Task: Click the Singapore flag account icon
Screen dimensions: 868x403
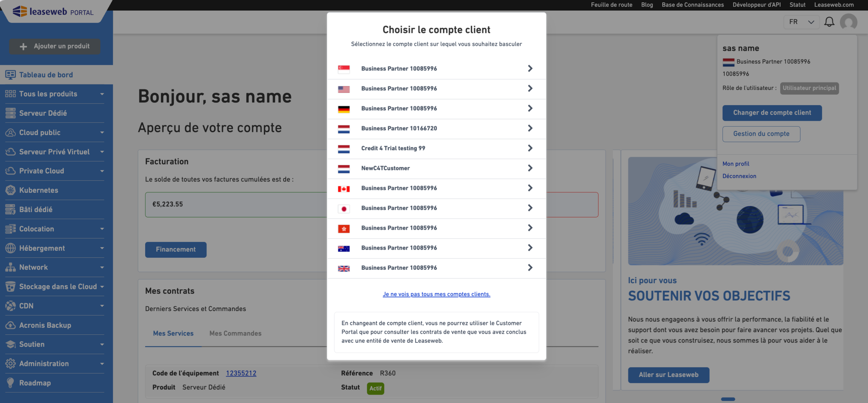Action: [343, 69]
